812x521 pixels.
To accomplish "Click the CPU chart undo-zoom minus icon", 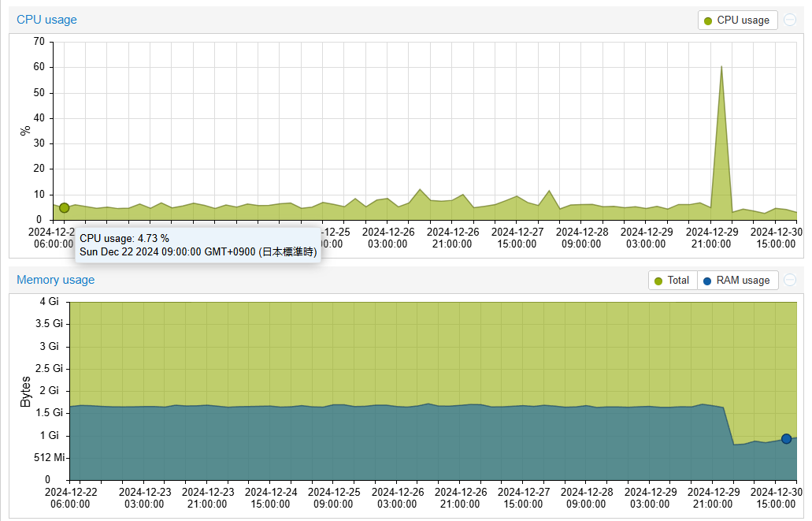I will pyautogui.click(x=790, y=20).
